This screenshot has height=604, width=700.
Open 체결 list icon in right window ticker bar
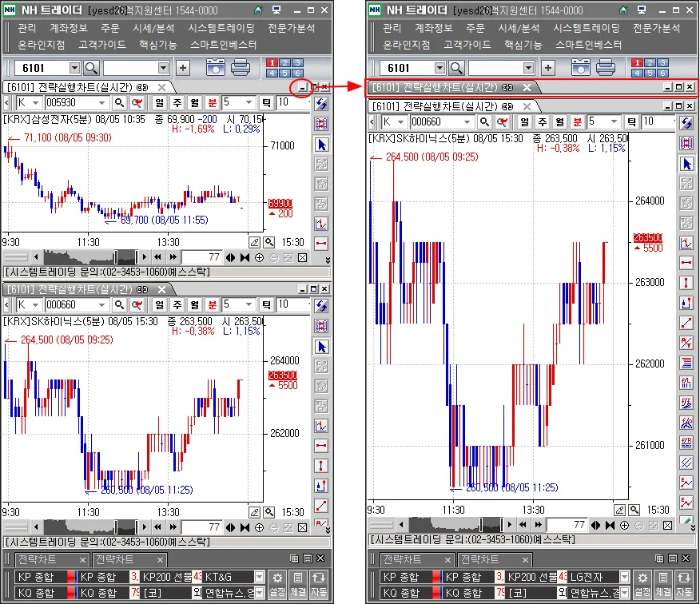tap(663, 584)
